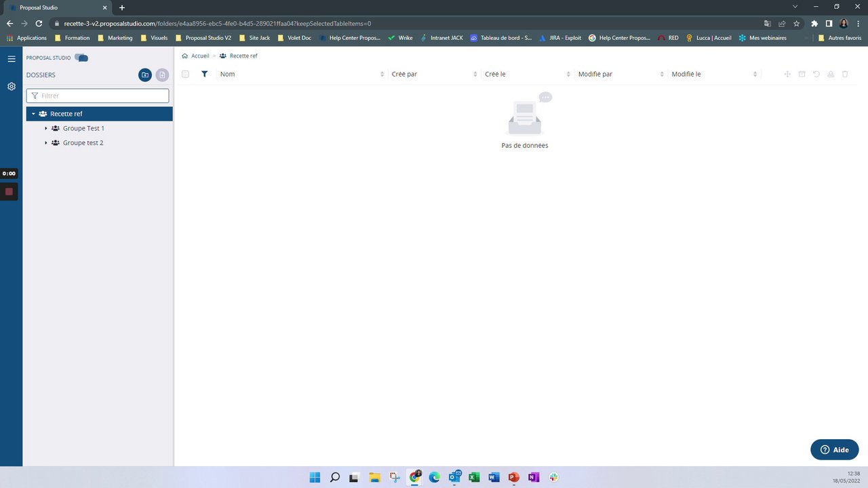Expand the Groupe test 2 folder

[x=46, y=143]
